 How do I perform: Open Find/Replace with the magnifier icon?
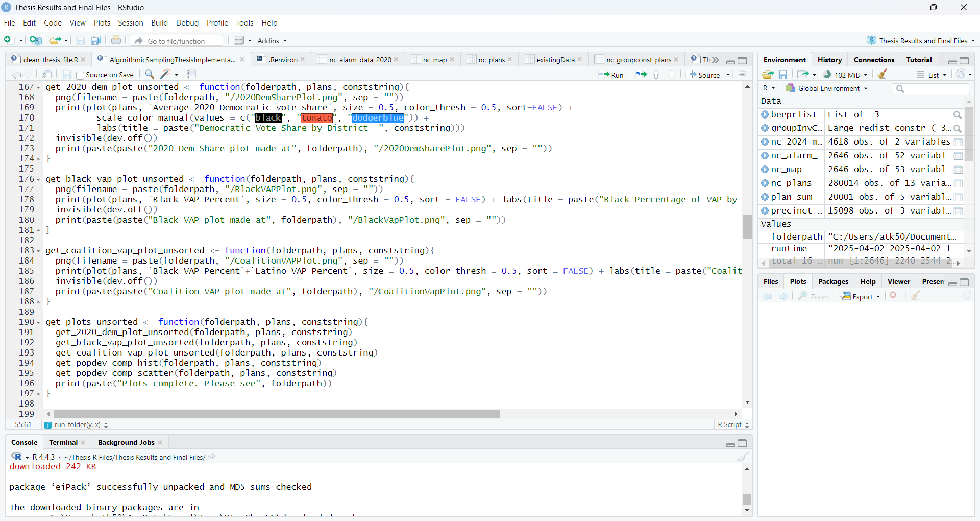(x=150, y=75)
